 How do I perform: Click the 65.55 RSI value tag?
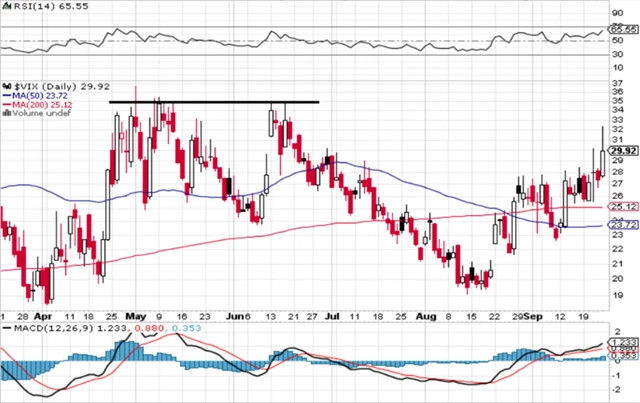(x=622, y=31)
